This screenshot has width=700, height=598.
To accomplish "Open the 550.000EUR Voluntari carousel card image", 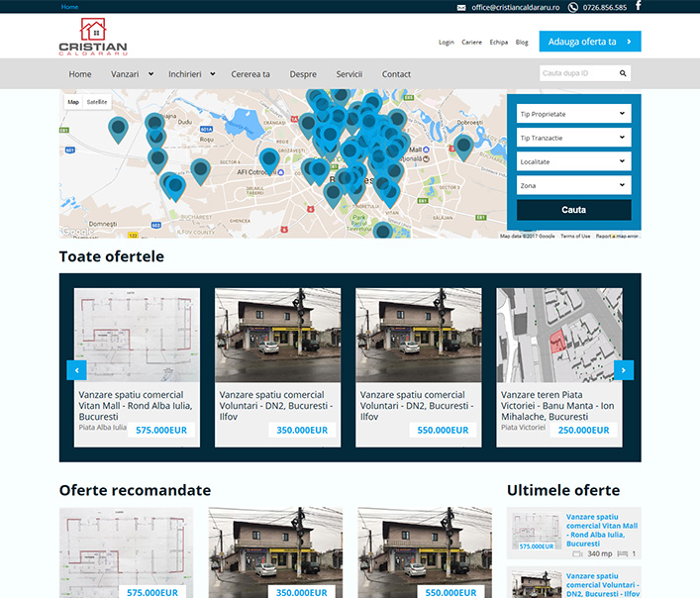I will pos(418,335).
